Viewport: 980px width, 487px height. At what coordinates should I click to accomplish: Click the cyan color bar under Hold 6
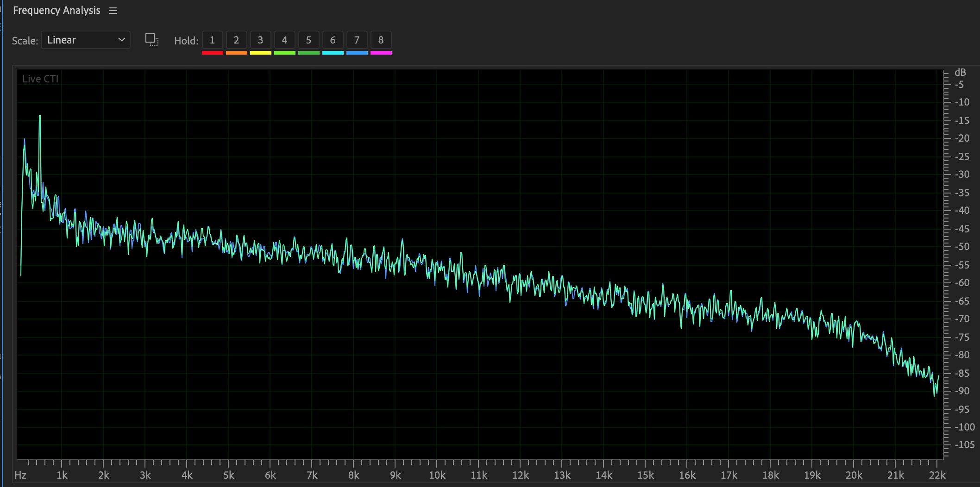click(x=333, y=53)
